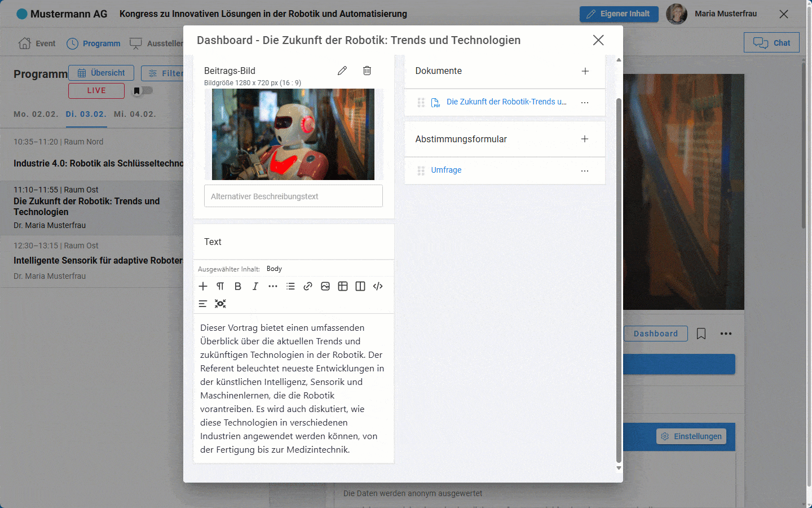Insert a link in the text editor

pyautogui.click(x=308, y=286)
